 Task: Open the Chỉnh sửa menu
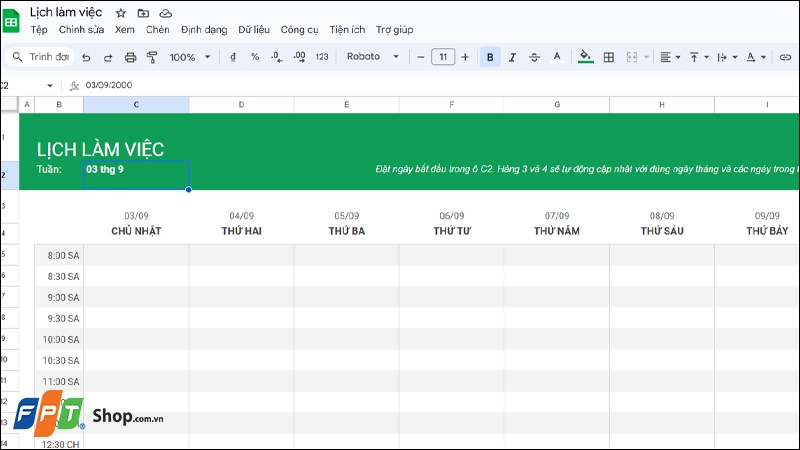tap(81, 30)
